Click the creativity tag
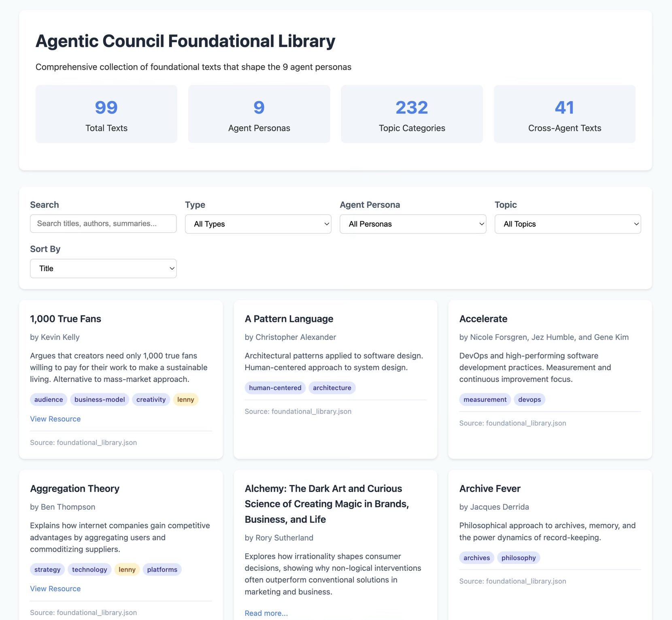The height and width of the screenshot is (620, 672). pos(151,399)
